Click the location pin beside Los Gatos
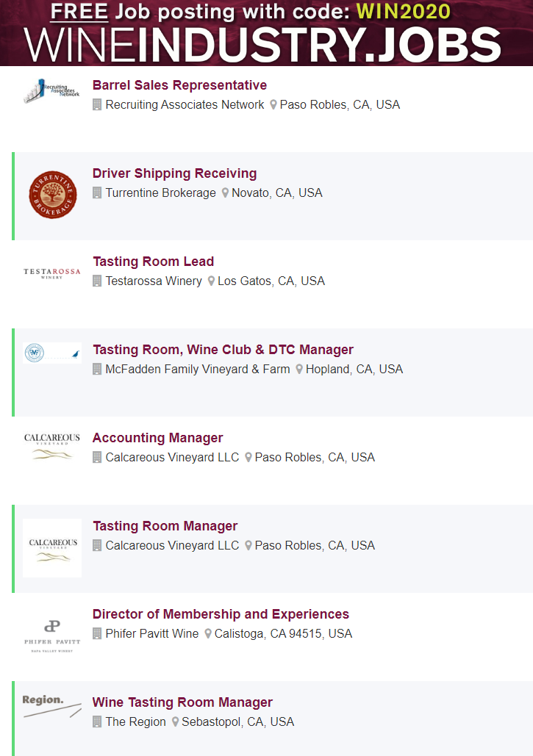This screenshot has height=756, width=533. pos(211,281)
